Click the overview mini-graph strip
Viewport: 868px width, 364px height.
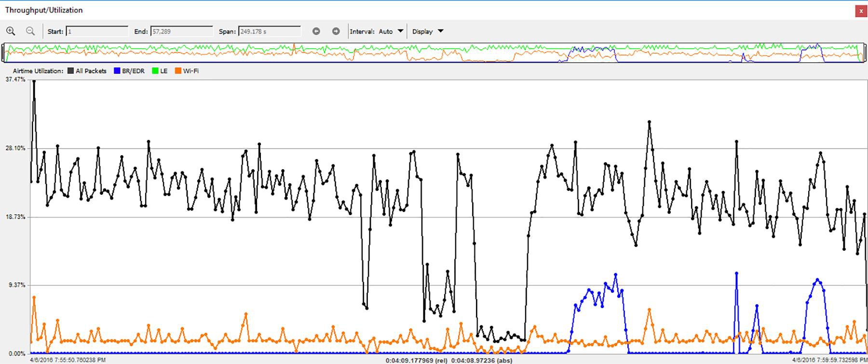point(433,53)
